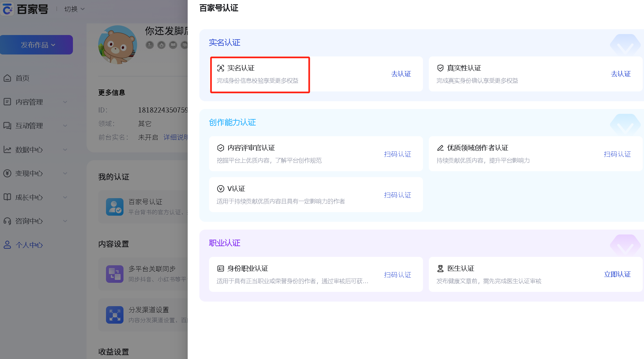
Task: Click 扫码认证 for 内容评审官认证
Action: pyautogui.click(x=397, y=154)
